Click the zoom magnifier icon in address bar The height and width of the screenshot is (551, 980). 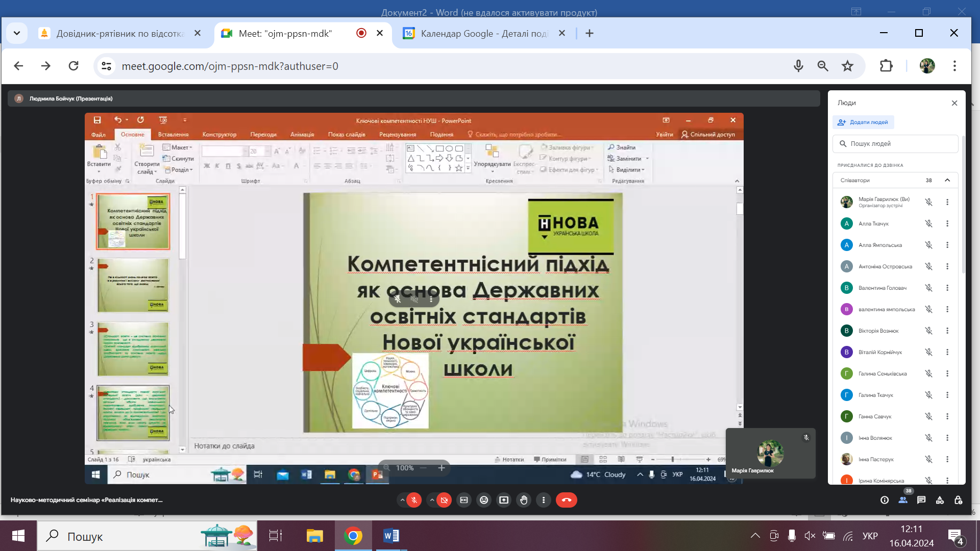(x=823, y=66)
